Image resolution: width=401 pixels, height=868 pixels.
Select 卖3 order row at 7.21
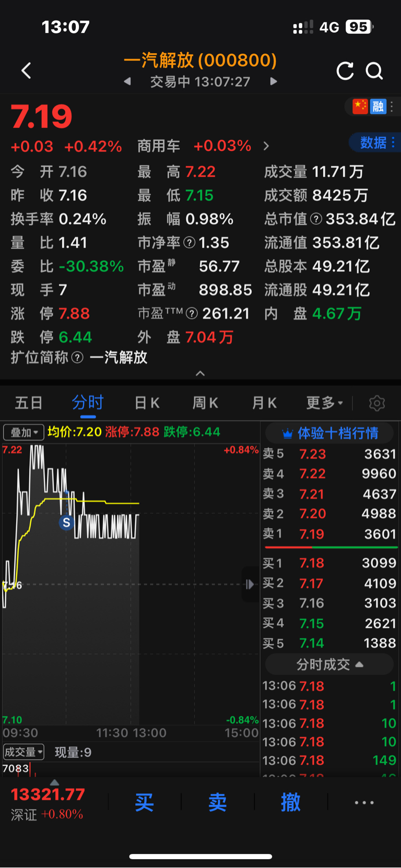(x=329, y=494)
